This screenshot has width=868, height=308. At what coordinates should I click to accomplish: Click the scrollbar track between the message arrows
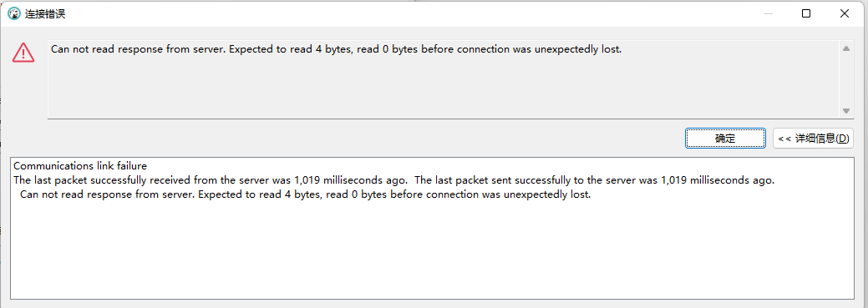coord(845,79)
